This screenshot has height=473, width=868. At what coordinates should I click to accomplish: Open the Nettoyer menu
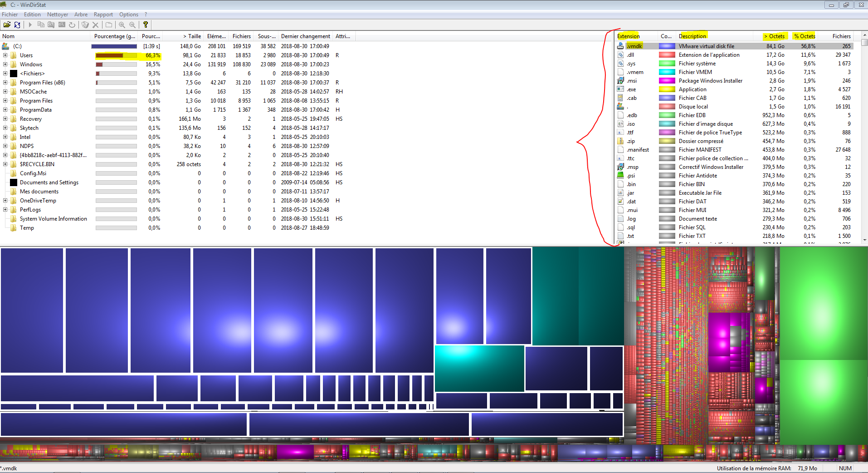58,15
